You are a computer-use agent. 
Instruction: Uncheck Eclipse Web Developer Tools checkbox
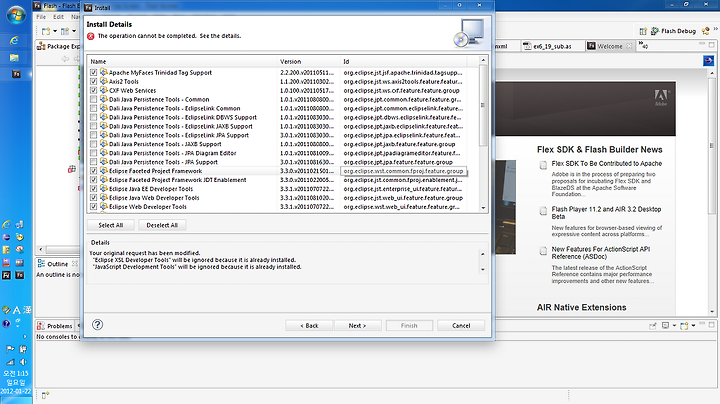pos(94,207)
